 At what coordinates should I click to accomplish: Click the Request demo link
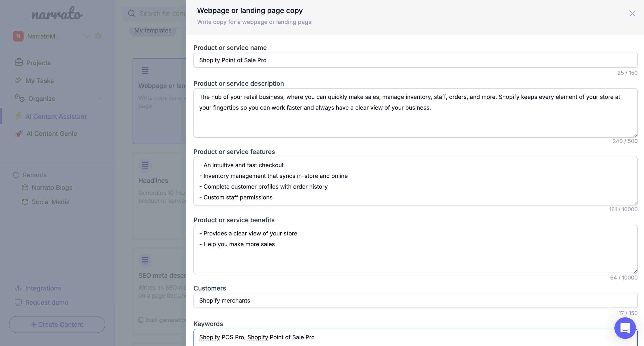[x=47, y=303]
